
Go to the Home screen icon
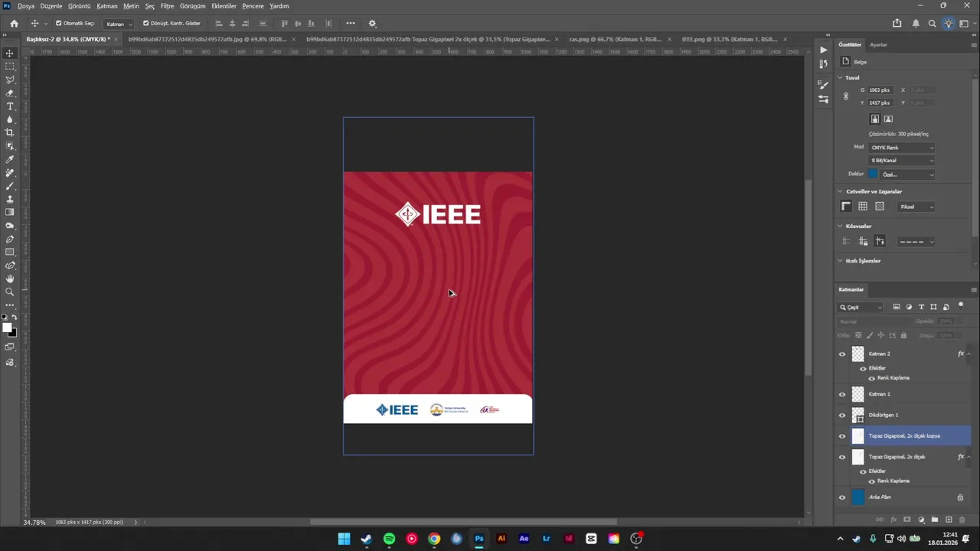[14, 24]
